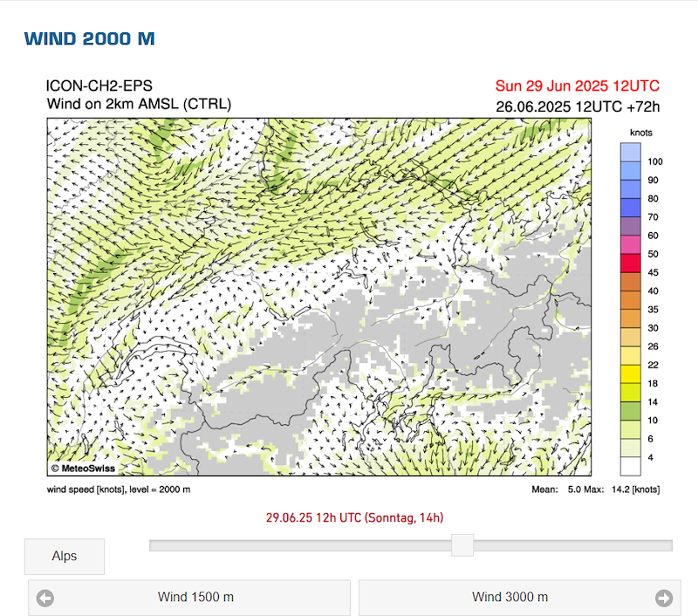
Task: Click the Max: 14.2 [knots] value
Action: pos(622,489)
